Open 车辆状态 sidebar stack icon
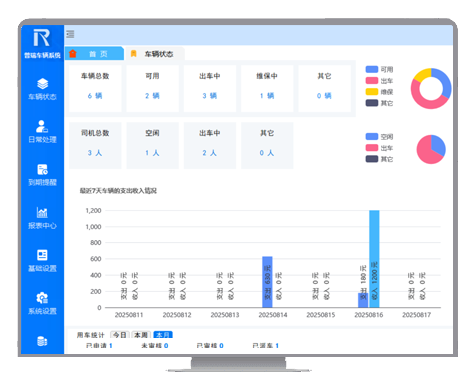This screenshot has height=390, width=475. [x=42, y=84]
